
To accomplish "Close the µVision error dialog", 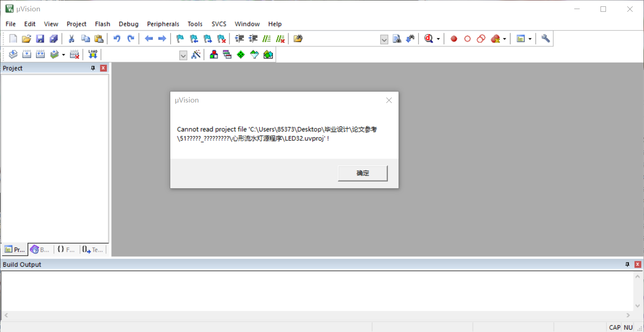I will pos(389,100).
